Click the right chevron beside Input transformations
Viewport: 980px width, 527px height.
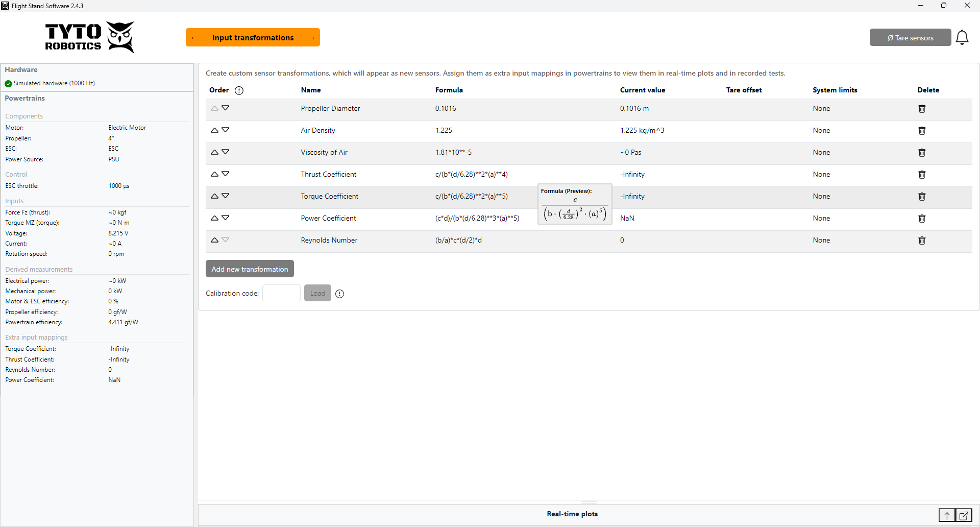pos(312,37)
